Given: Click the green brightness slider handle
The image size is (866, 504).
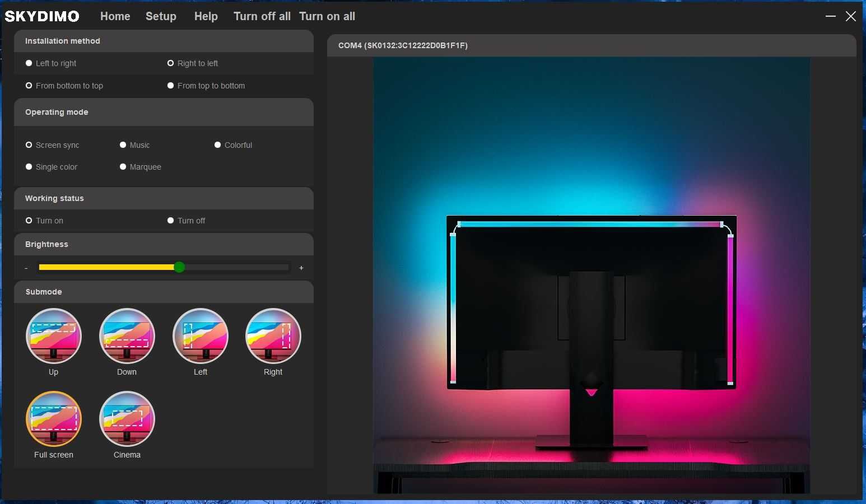Looking at the screenshot, I should coord(179,267).
